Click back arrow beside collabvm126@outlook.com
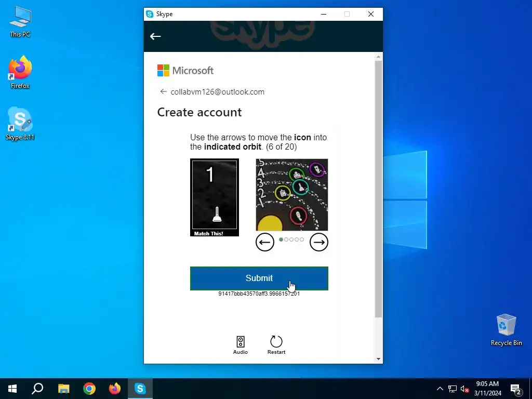Screen dimensions: 532x399 [163, 91]
